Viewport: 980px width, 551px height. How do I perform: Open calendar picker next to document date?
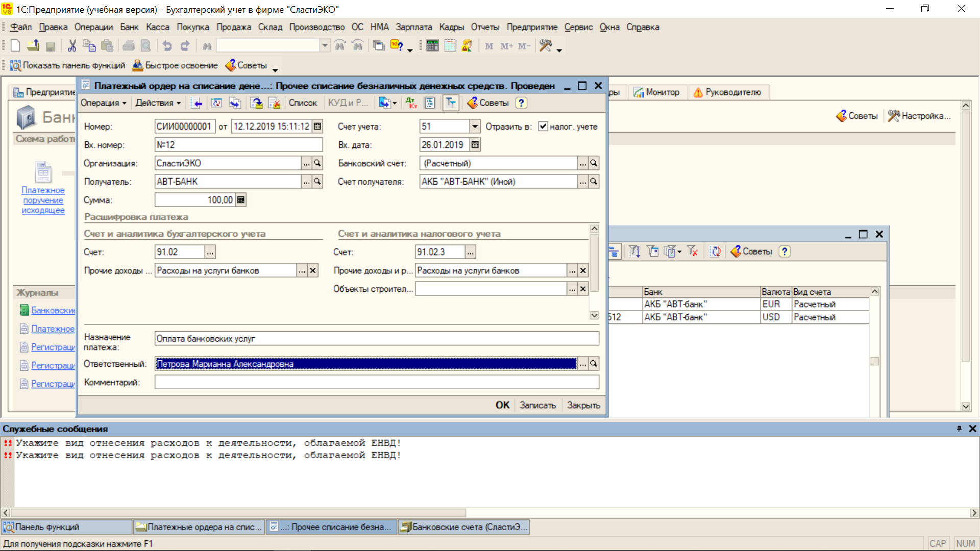click(x=317, y=127)
